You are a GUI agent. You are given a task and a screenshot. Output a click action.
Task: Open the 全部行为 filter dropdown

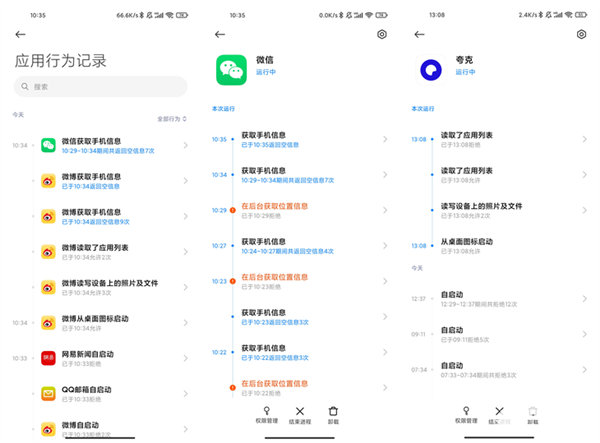[x=172, y=119]
